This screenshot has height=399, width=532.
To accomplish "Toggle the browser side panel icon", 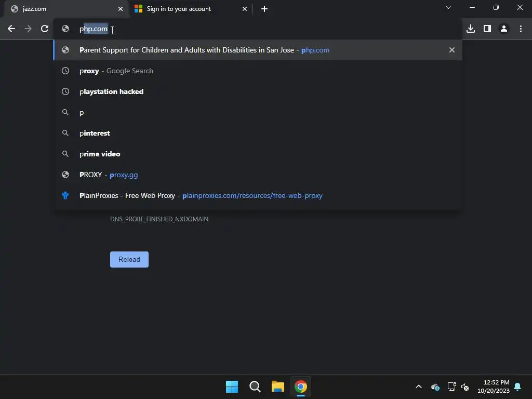I will point(487,29).
